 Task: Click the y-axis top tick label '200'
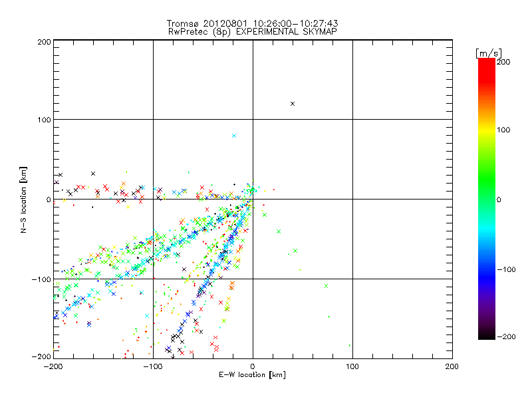[x=44, y=42]
